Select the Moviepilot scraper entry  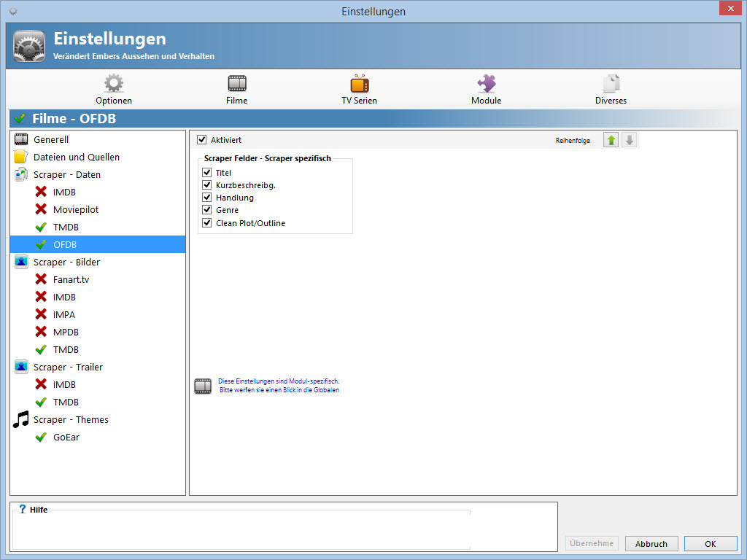(x=76, y=209)
